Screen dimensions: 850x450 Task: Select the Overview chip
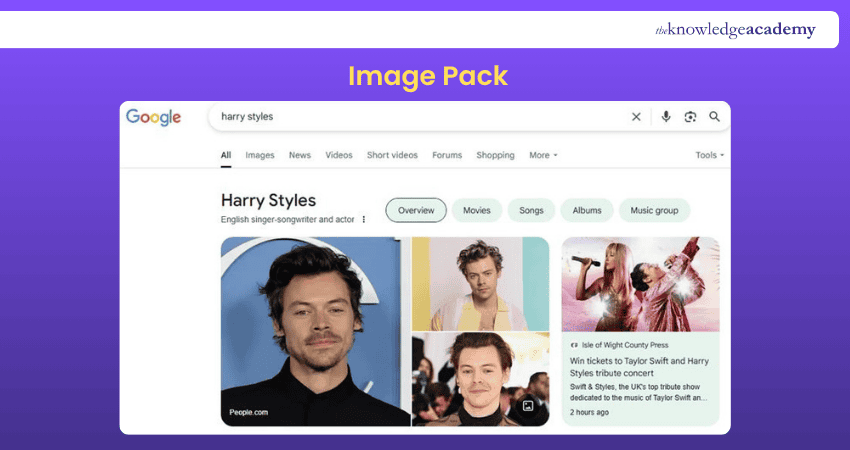click(416, 210)
